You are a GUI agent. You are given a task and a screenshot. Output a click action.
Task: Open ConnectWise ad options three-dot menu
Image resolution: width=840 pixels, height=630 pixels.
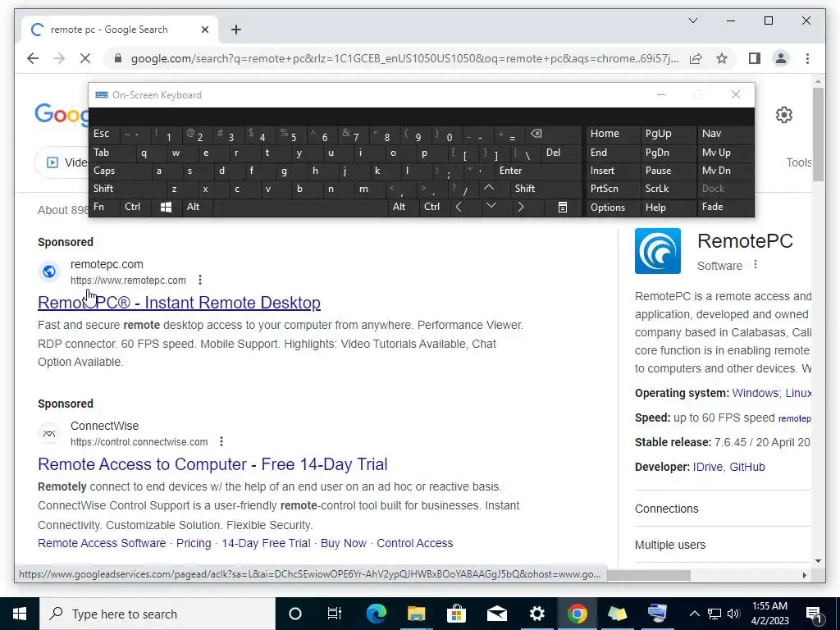pos(221,441)
